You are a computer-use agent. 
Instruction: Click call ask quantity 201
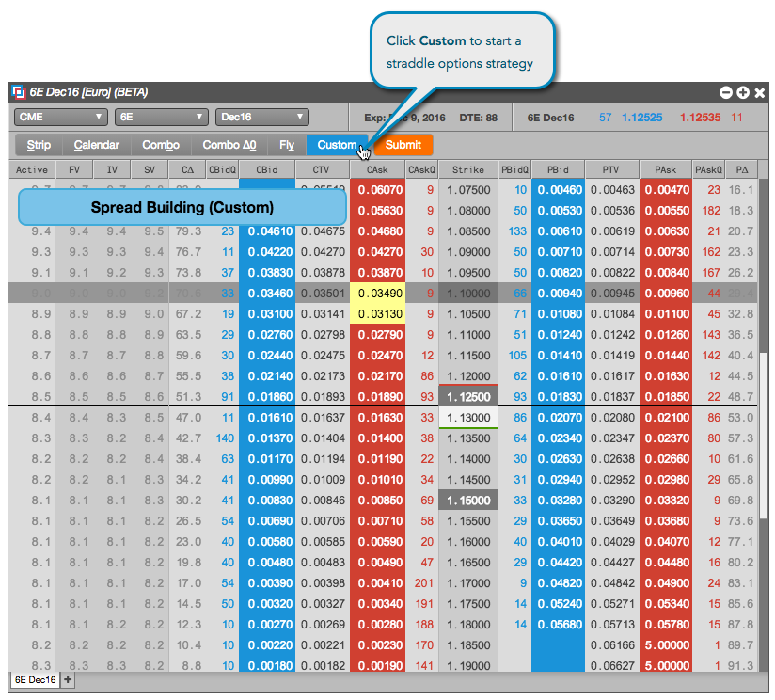pos(423,582)
